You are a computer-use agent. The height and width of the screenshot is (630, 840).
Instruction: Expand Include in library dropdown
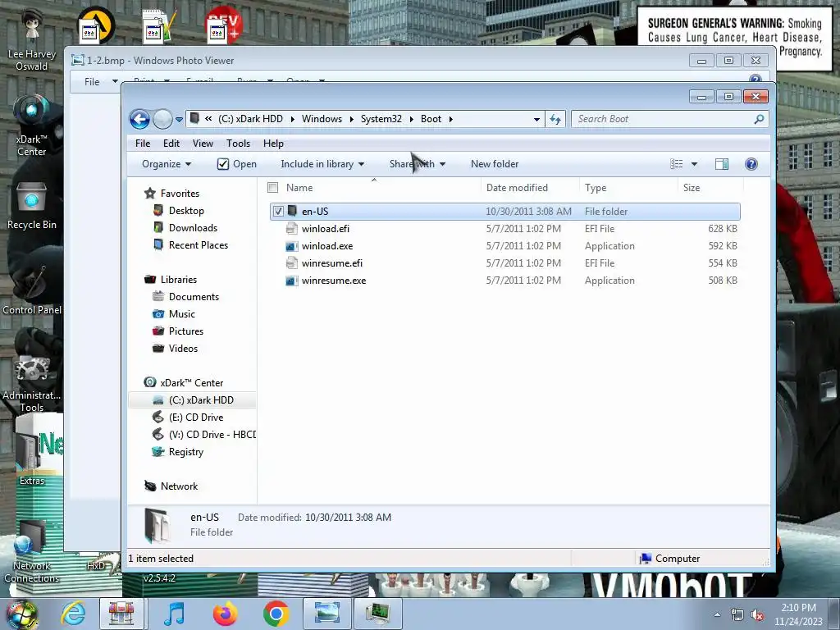[x=322, y=164]
